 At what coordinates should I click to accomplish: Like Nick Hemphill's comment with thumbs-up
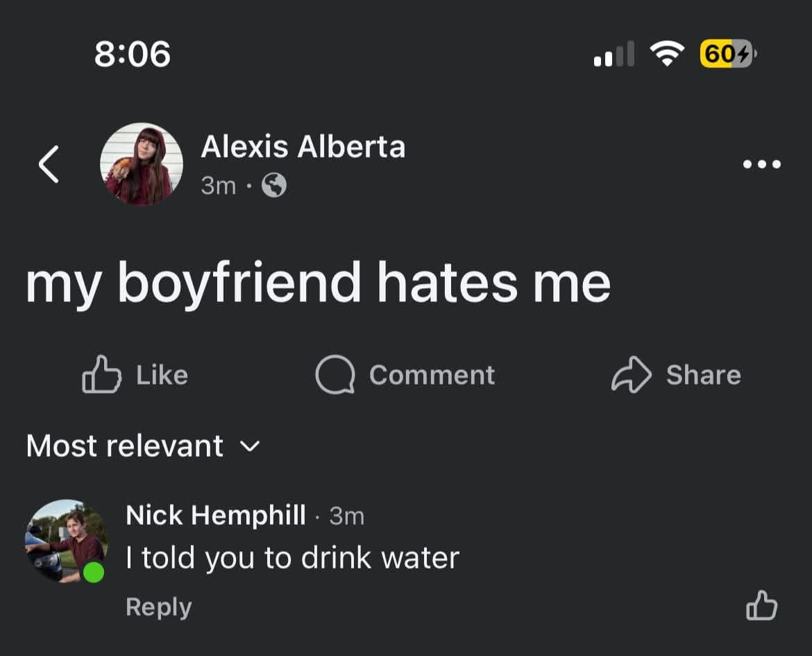coord(761,605)
